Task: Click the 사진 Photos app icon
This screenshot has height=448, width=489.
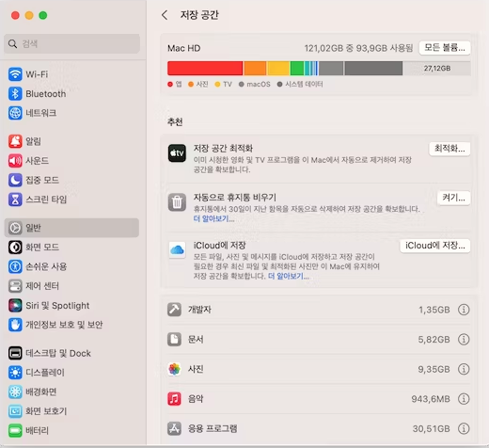Action: click(174, 369)
